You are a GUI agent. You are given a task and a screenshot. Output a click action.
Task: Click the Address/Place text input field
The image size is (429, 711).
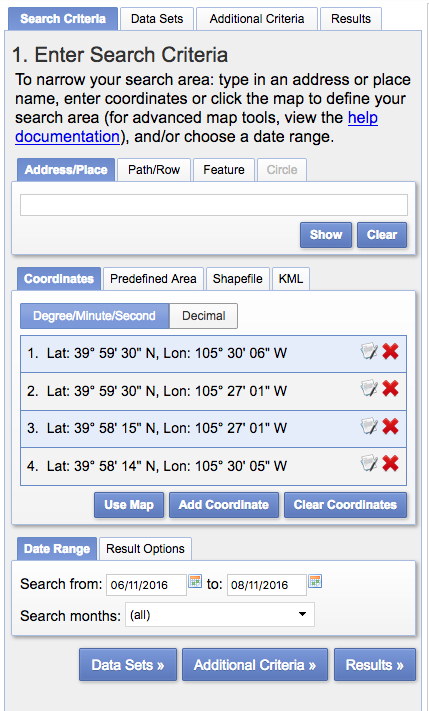click(x=214, y=205)
